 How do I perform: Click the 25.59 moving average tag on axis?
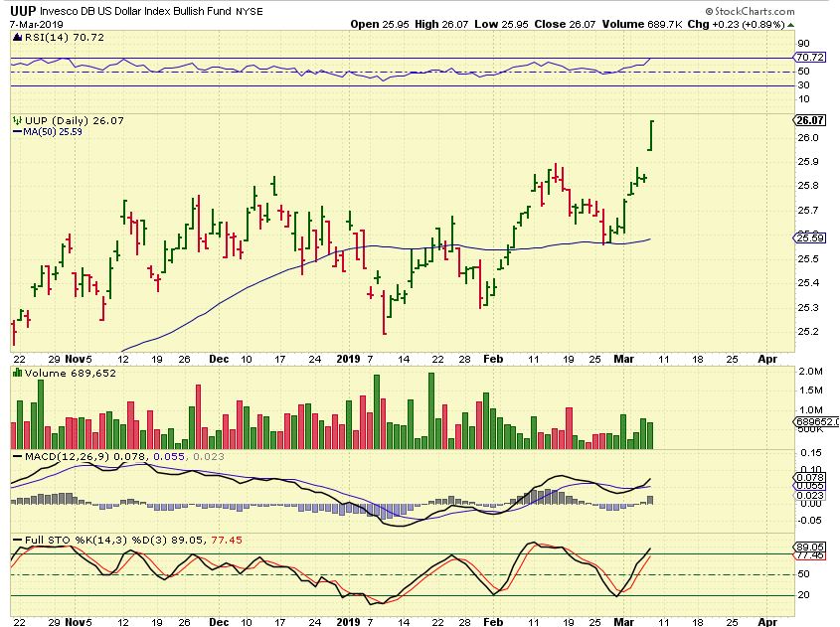click(x=809, y=237)
